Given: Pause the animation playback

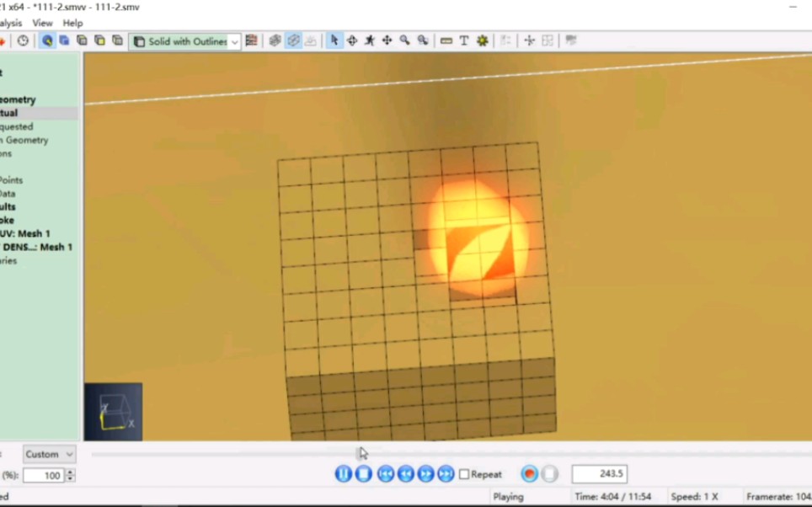Looking at the screenshot, I should point(344,474).
